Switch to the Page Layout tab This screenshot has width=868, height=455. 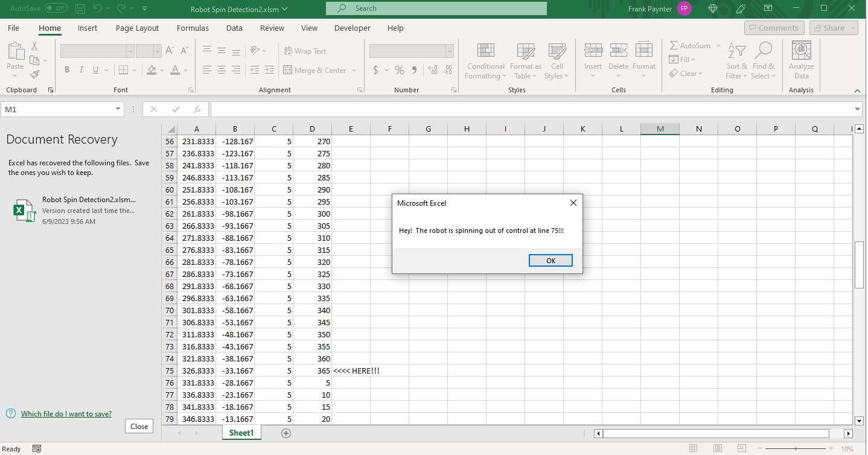coord(137,28)
